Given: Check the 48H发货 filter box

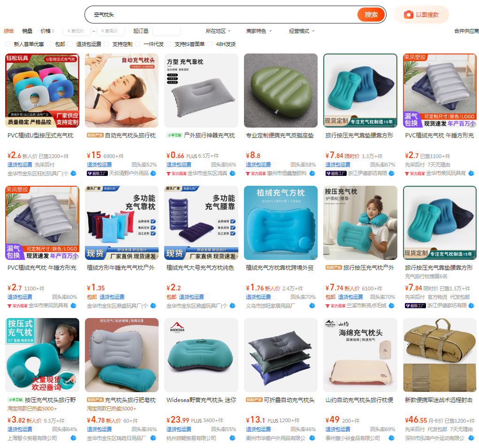Looking at the screenshot, I should pos(210,44).
